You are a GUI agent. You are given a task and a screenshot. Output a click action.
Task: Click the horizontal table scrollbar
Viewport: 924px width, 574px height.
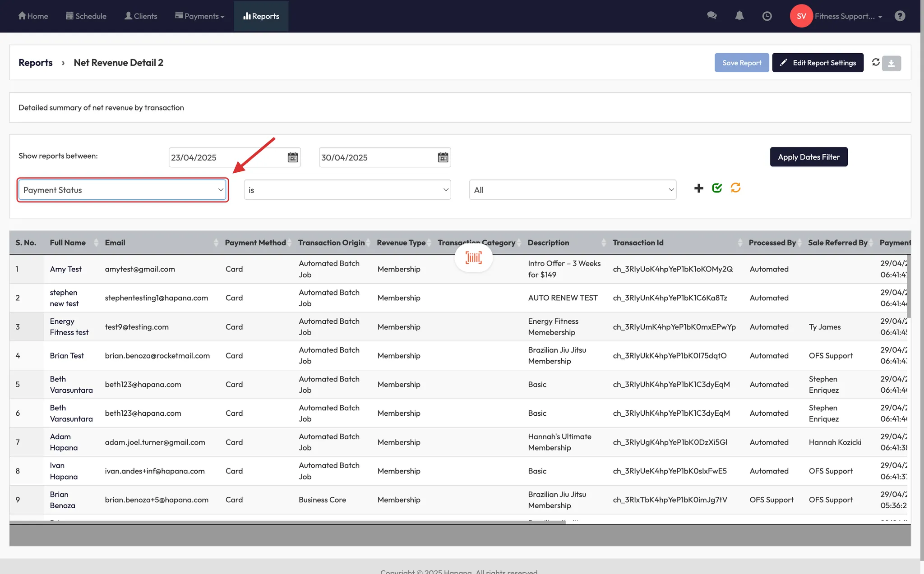(x=287, y=522)
